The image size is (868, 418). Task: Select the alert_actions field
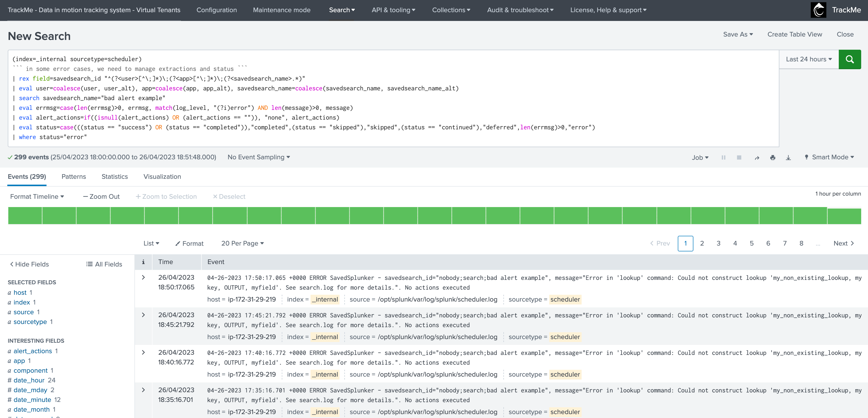tap(33, 351)
